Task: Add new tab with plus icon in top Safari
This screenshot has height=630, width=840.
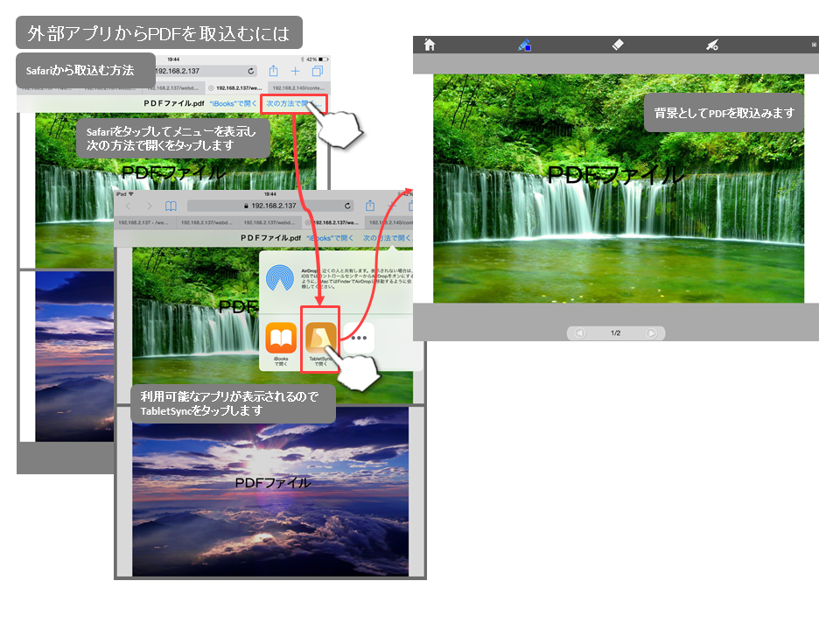Action: click(x=296, y=71)
